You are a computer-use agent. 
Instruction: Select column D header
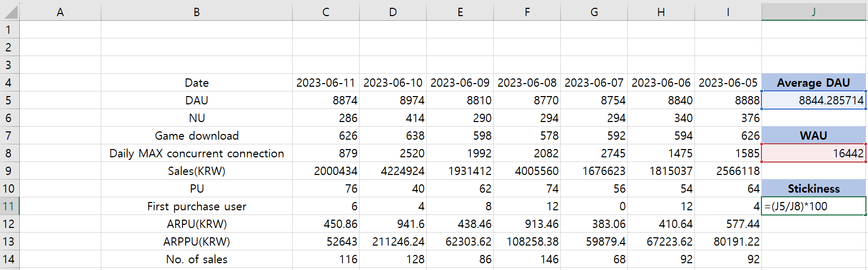tap(393, 12)
